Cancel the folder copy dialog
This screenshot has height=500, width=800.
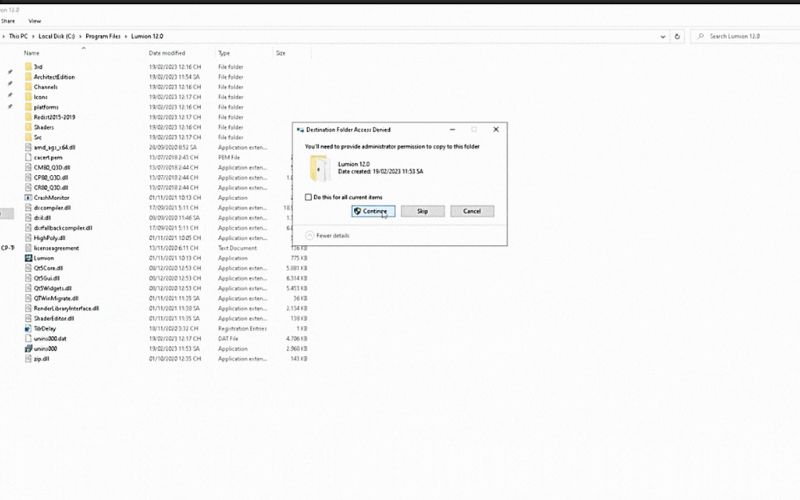pos(472,211)
